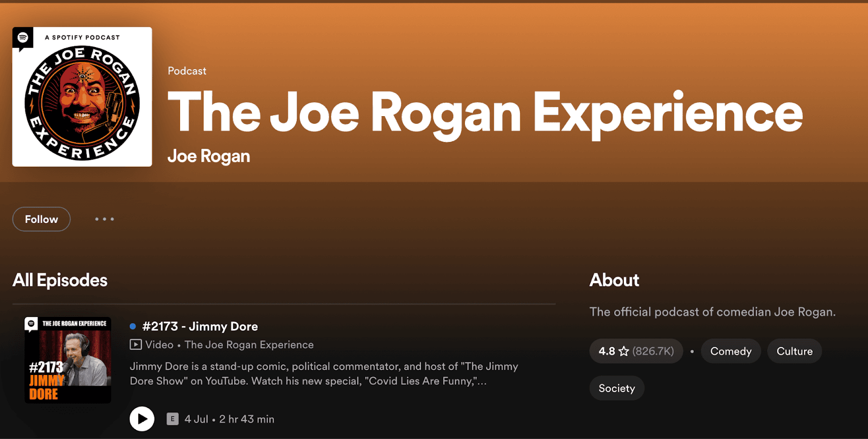Click the Joe Rogan author name

pyautogui.click(x=209, y=156)
